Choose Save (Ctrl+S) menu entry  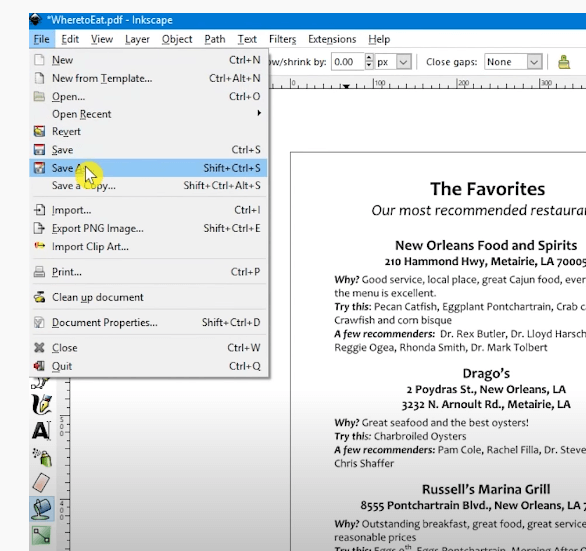[x=148, y=150]
